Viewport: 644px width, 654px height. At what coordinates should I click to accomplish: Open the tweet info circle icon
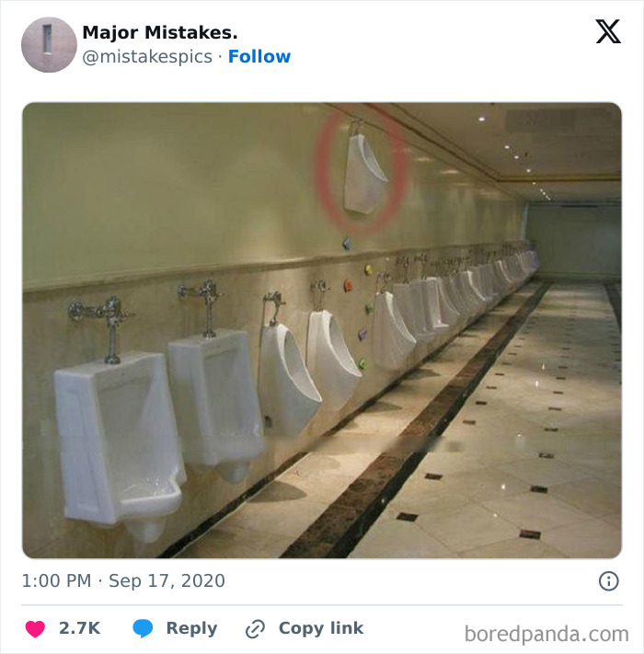608,580
